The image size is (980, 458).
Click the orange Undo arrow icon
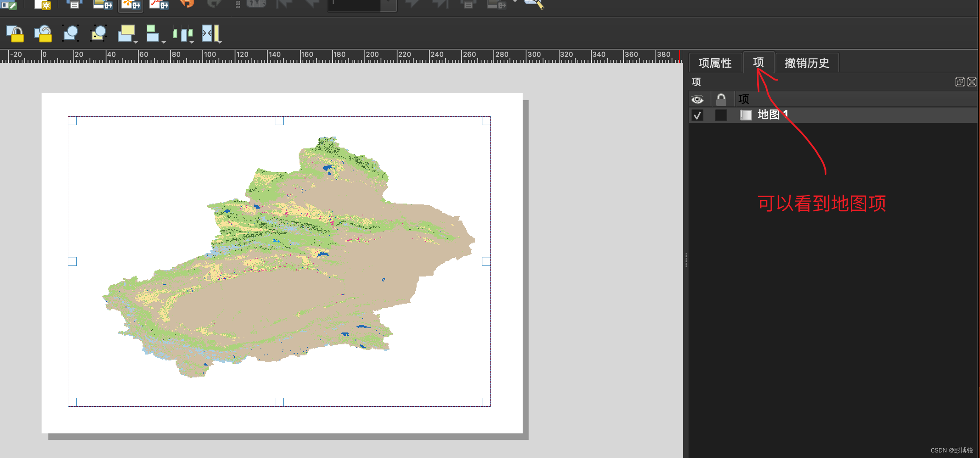pos(187,4)
